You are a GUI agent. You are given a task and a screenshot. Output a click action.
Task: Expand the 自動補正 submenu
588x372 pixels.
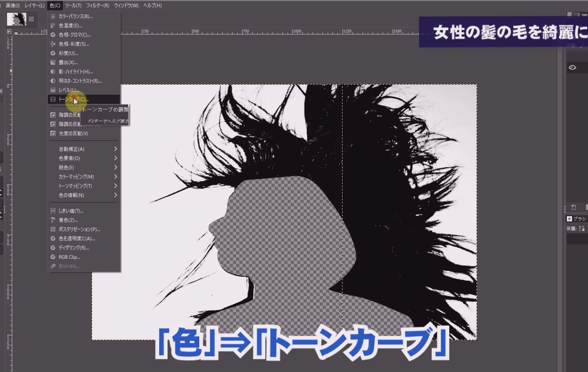tap(115, 149)
